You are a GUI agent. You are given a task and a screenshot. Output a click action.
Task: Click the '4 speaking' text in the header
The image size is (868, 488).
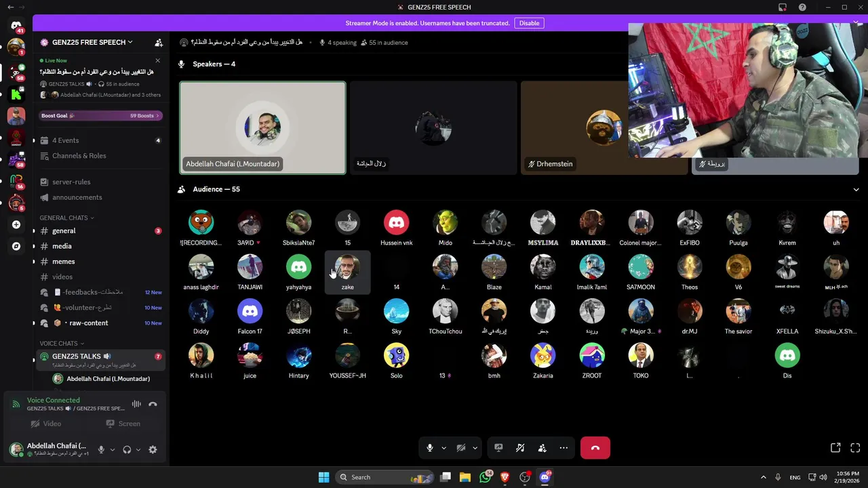pos(342,43)
